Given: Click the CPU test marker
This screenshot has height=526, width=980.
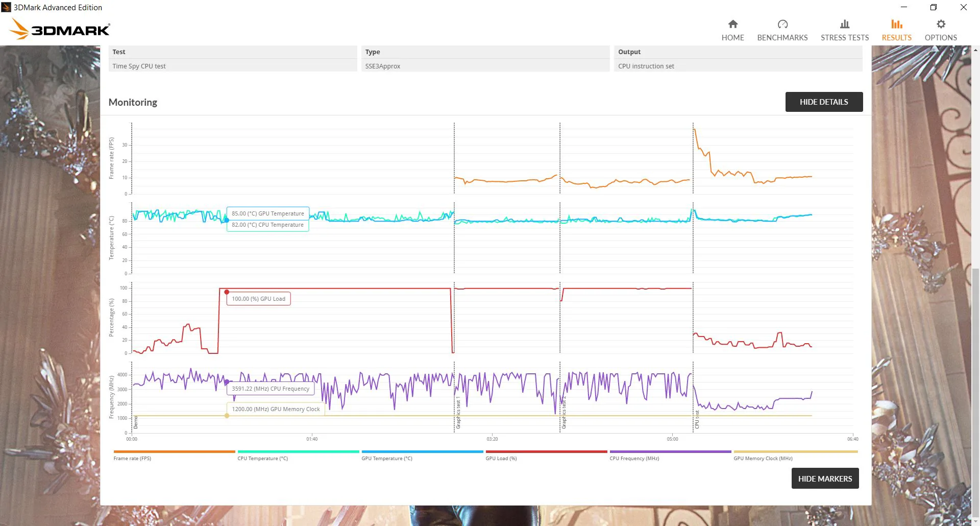Looking at the screenshot, I should (697, 419).
